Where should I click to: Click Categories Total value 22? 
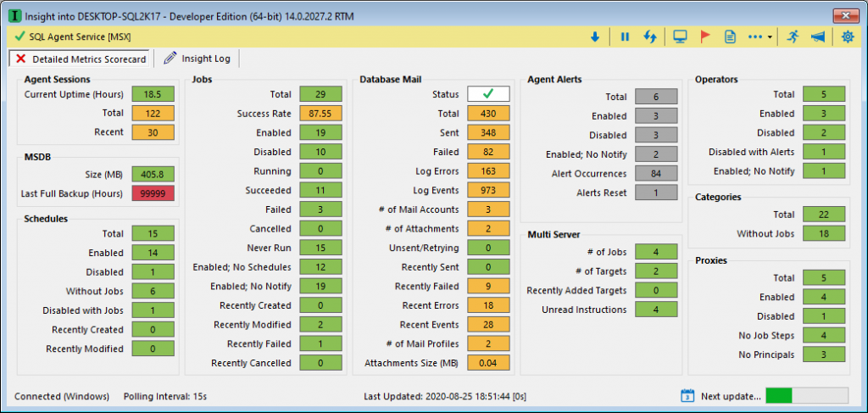point(824,215)
